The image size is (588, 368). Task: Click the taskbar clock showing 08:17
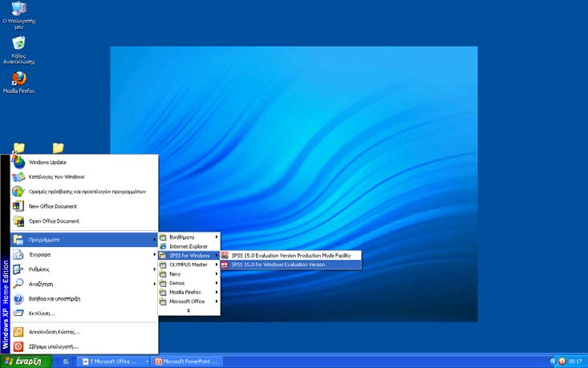pyautogui.click(x=575, y=362)
